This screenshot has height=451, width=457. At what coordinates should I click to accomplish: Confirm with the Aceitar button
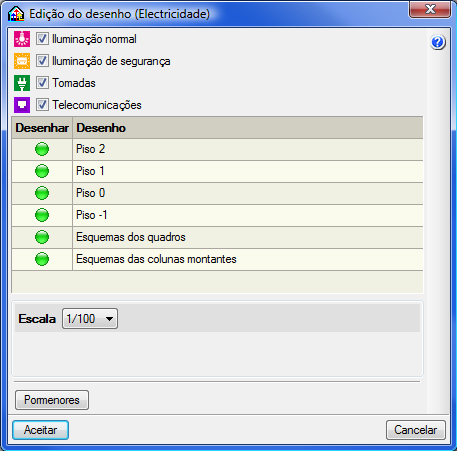[41, 430]
